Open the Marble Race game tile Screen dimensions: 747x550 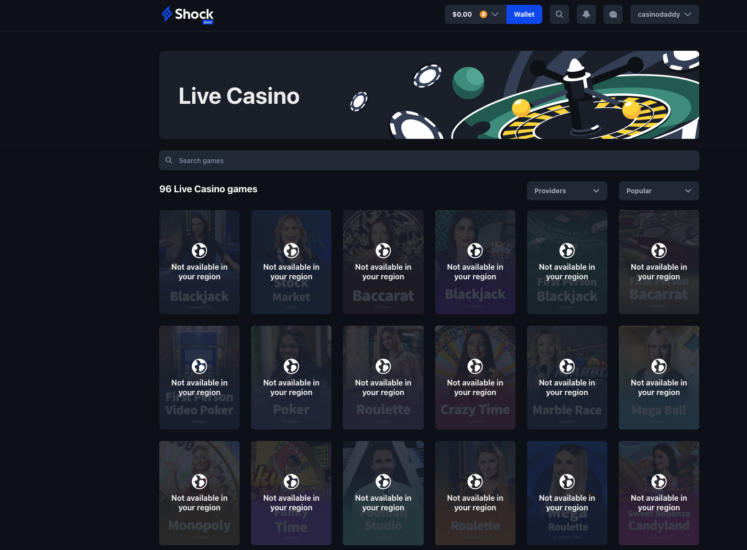pos(567,377)
